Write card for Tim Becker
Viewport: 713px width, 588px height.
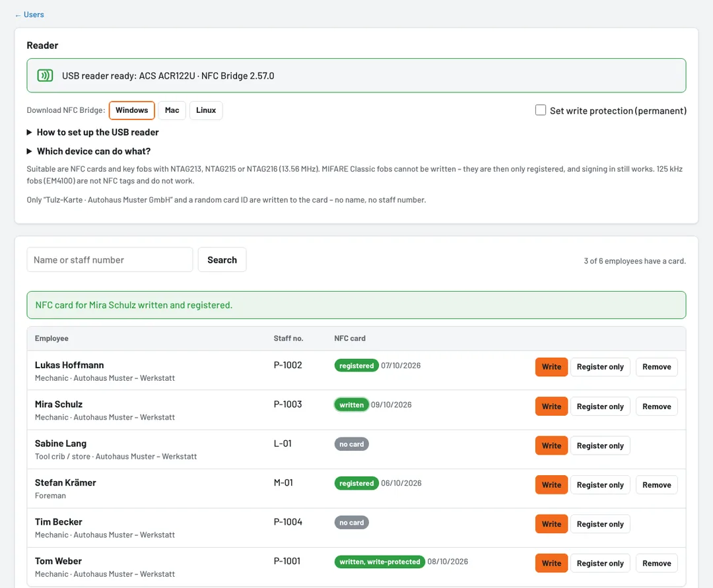pos(551,524)
